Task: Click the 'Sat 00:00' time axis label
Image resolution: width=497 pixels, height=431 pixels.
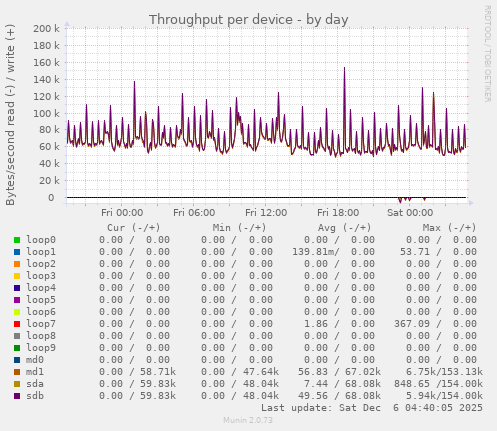Action: click(410, 213)
